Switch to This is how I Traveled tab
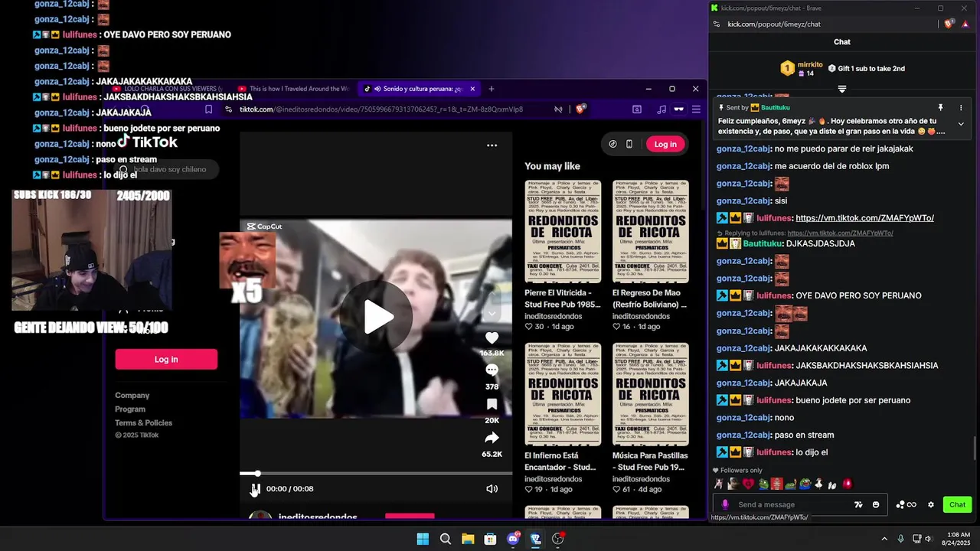Image resolution: width=980 pixels, height=551 pixels. pos(293,89)
